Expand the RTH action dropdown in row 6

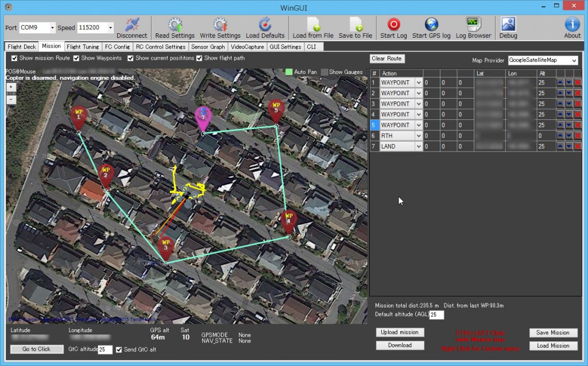click(x=418, y=136)
